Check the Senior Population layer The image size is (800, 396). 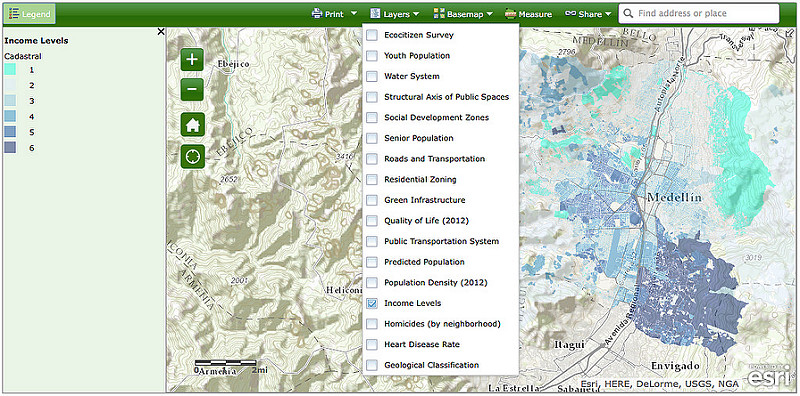click(x=372, y=138)
